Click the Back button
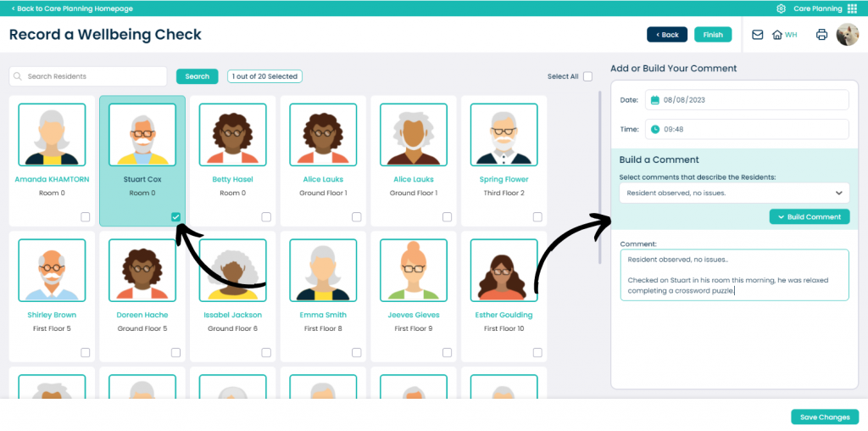The height and width of the screenshot is (431, 868). coord(667,34)
